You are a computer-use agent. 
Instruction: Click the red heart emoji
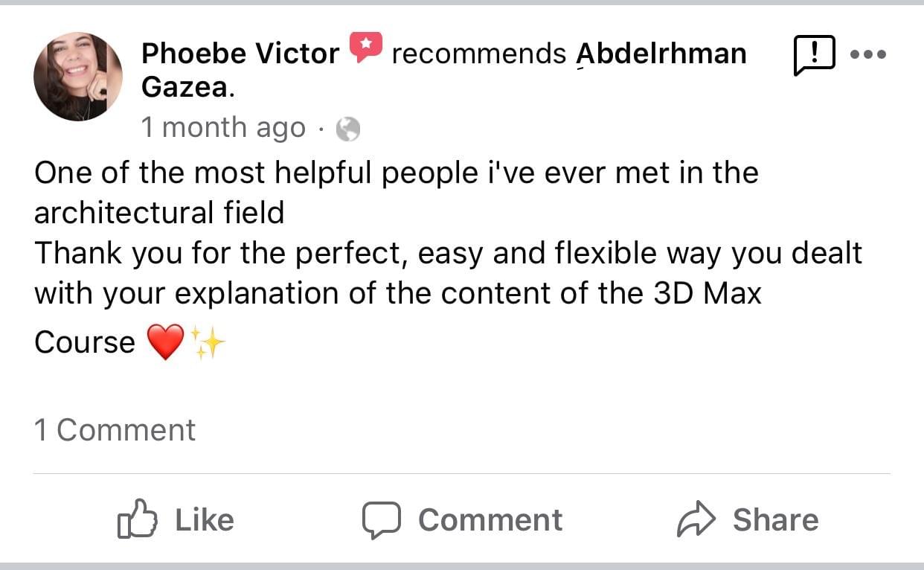pos(165,343)
